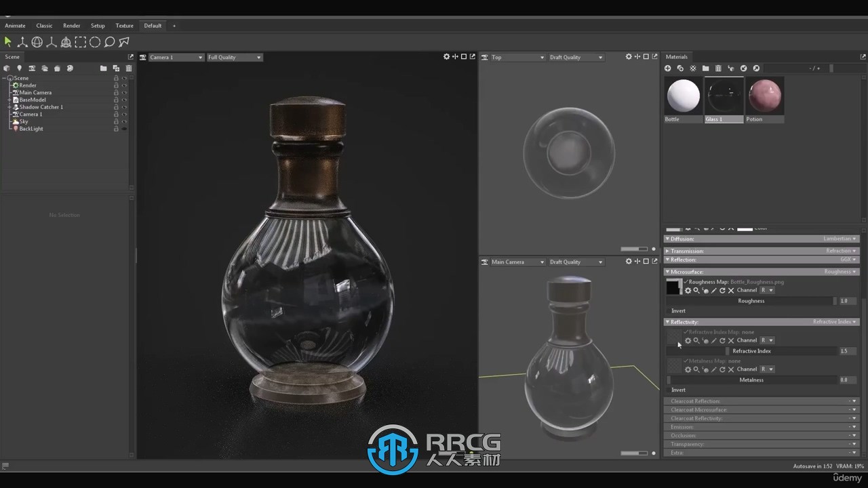Add new light with bulb icon in Scene panel
This screenshot has width=868, height=488.
pyautogui.click(x=19, y=68)
